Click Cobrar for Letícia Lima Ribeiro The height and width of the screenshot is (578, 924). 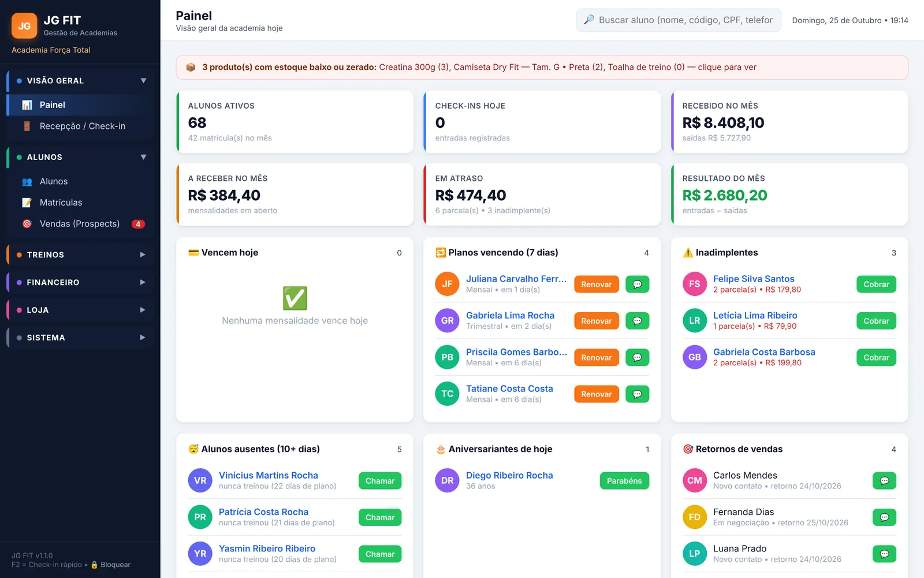click(876, 321)
